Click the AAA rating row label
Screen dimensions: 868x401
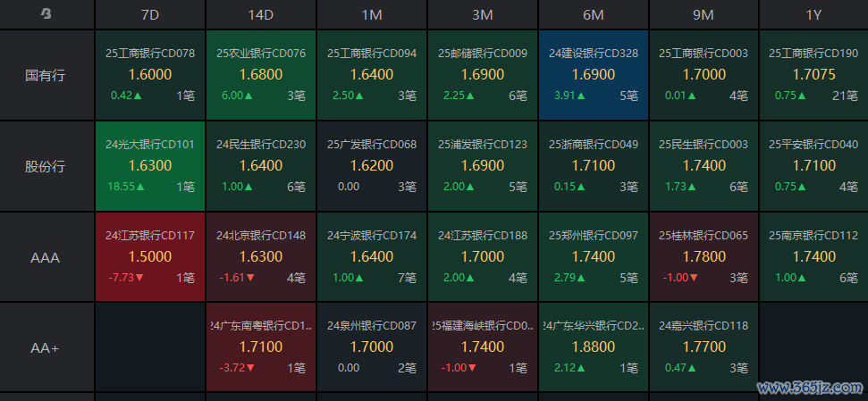pos(47,257)
